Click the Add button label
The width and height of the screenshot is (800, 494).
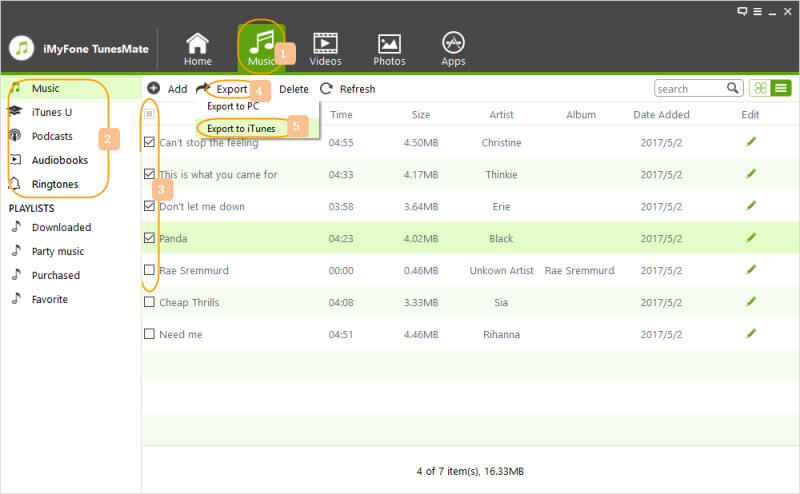[178, 89]
